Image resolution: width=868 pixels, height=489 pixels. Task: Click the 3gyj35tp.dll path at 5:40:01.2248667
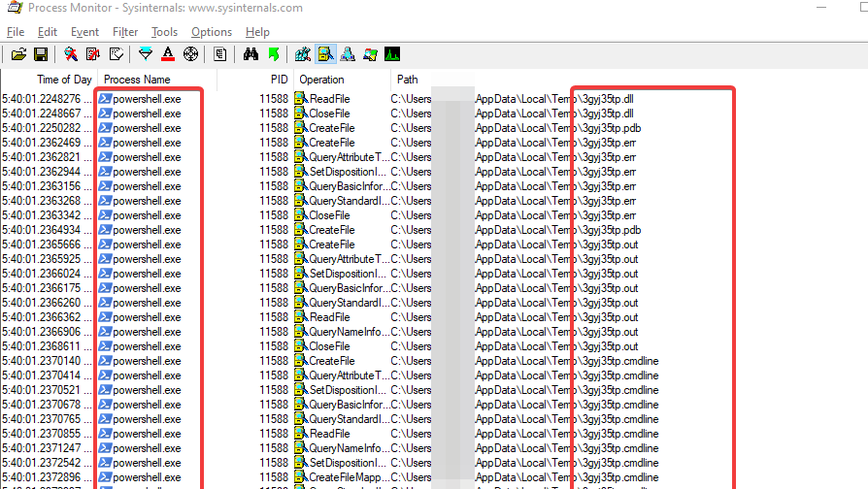[608, 114]
